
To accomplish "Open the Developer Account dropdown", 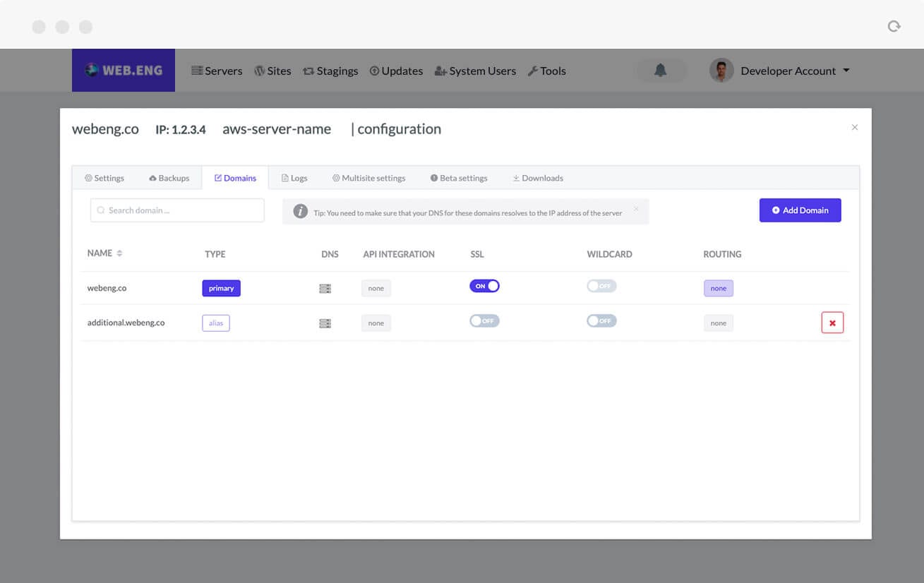I will point(794,71).
